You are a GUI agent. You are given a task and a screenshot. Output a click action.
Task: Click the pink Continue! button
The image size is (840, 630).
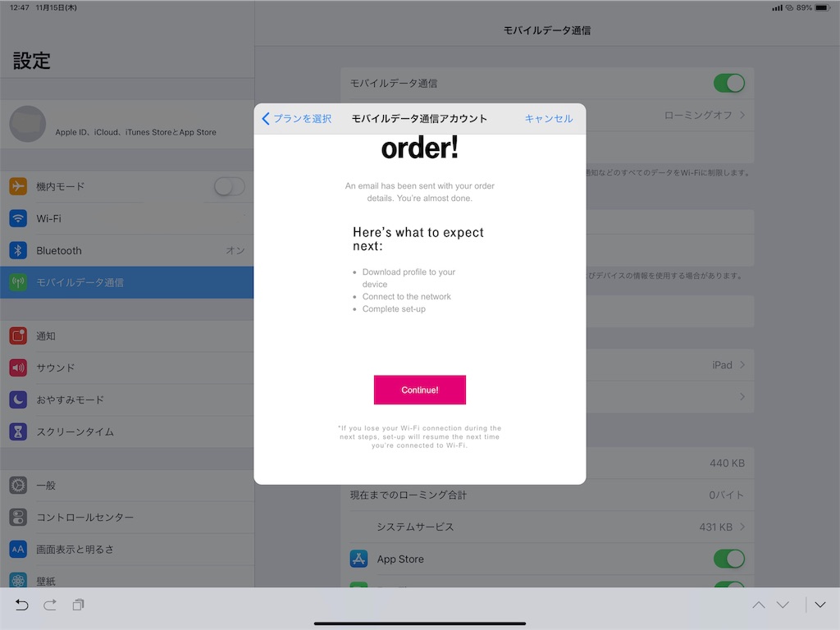click(x=420, y=390)
